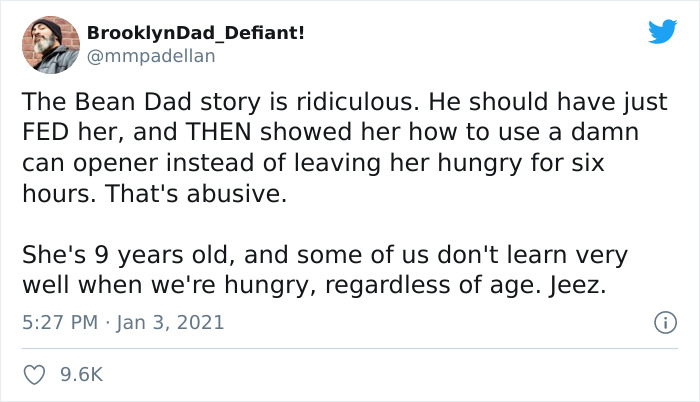Click the capitalized word "THEN"
700x402 pixels.
219,132
